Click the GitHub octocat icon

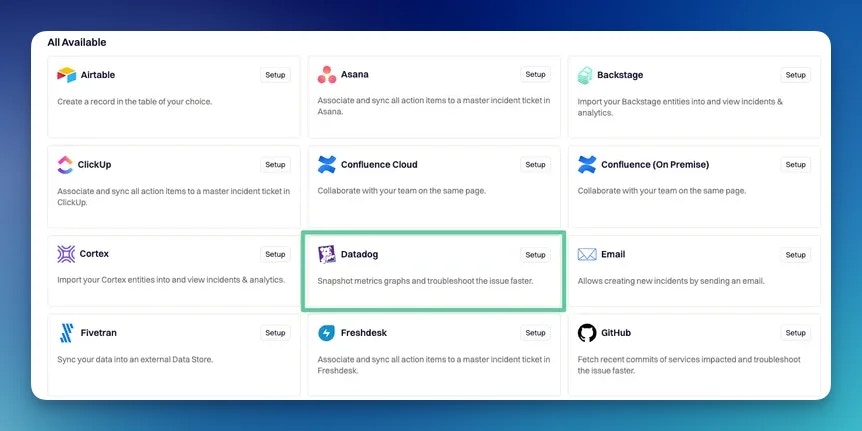587,333
